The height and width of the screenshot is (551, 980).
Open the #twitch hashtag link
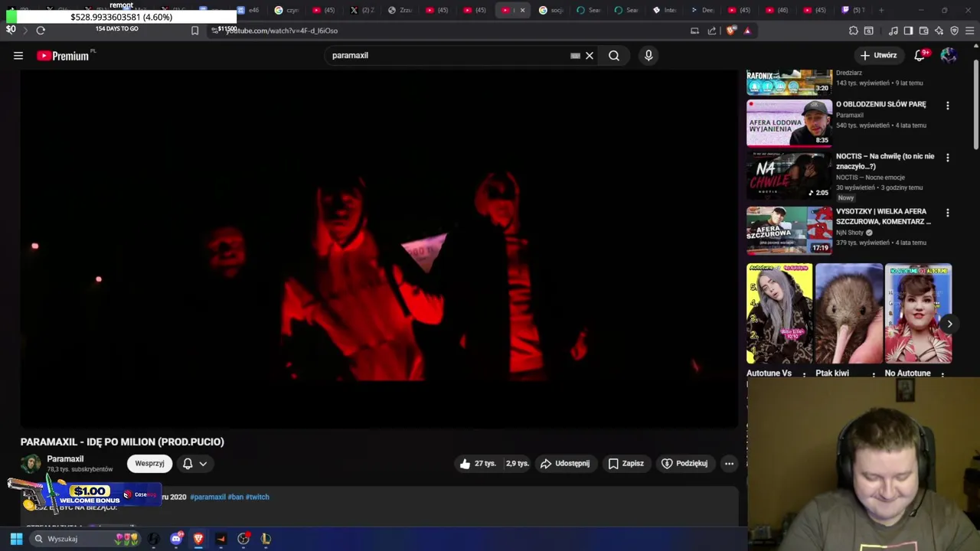click(x=257, y=497)
